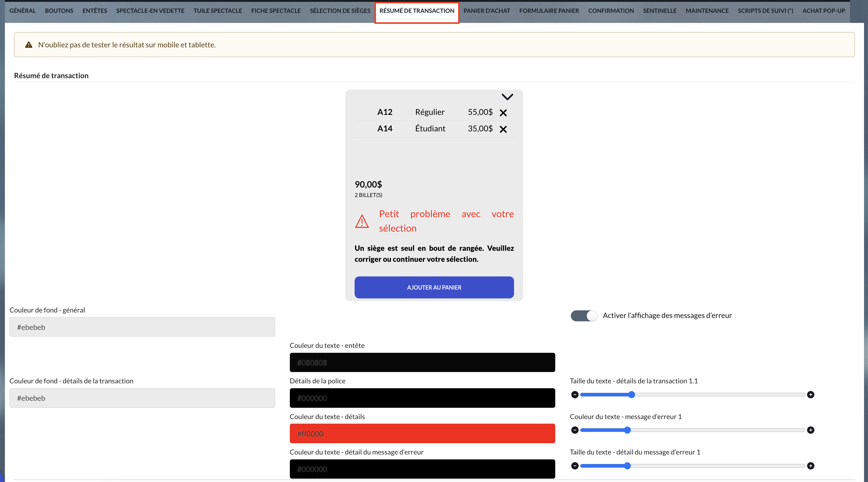This screenshot has width=868, height=482.
Task: Click the Ajouter au panier button
Action: pos(434,287)
